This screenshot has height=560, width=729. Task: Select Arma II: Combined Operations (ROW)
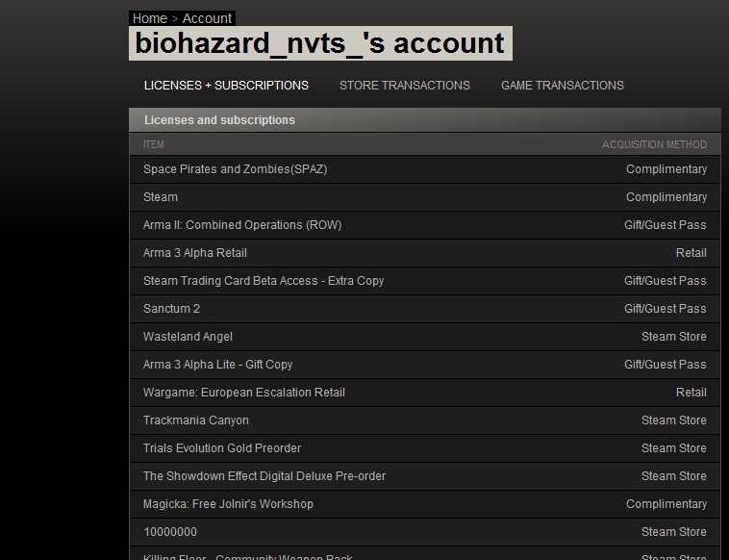(242, 225)
